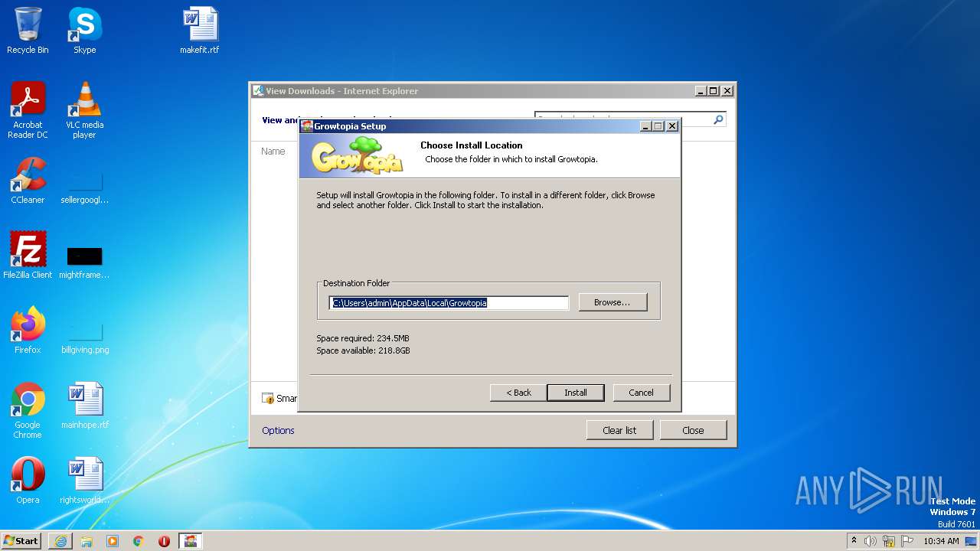Open the Action Center flag icon

click(907, 541)
